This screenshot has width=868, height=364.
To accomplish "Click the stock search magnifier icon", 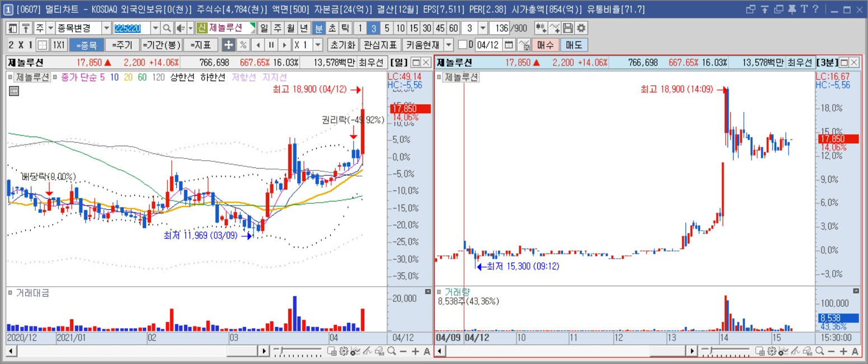I will click(x=166, y=28).
